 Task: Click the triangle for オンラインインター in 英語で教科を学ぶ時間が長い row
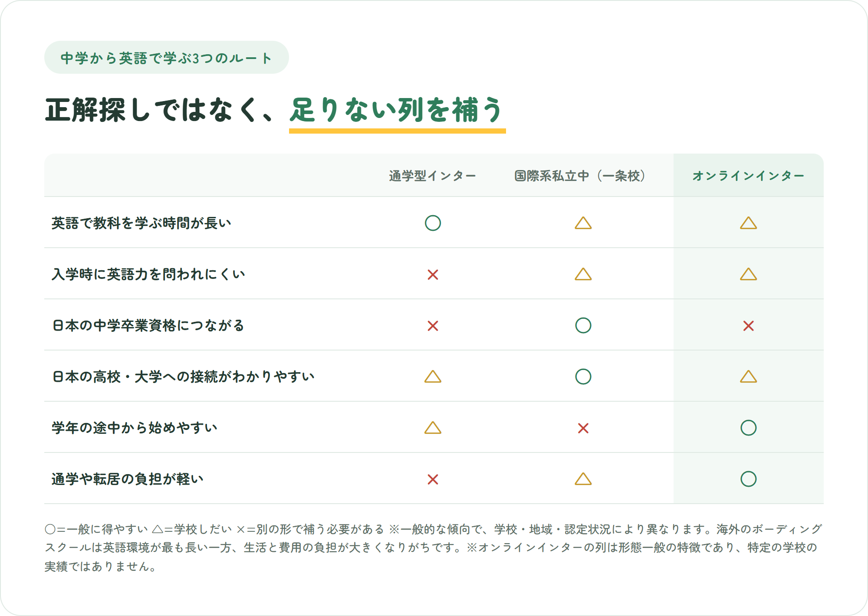coord(749,223)
